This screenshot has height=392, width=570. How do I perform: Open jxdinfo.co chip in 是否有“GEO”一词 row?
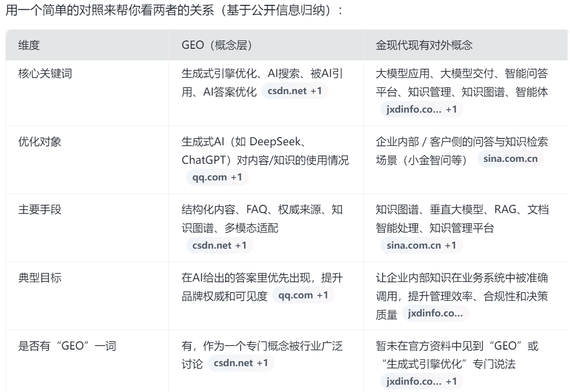pos(421,382)
